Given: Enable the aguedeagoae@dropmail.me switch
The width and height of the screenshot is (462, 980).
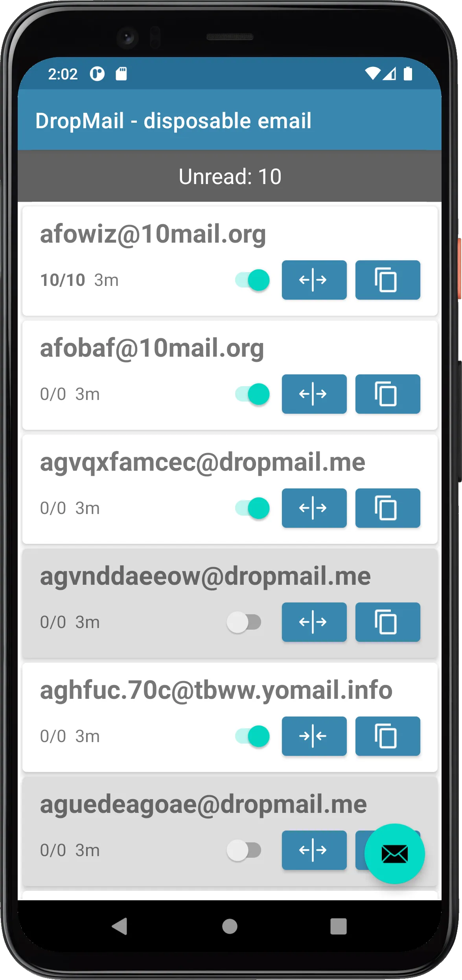Looking at the screenshot, I should coord(244,850).
